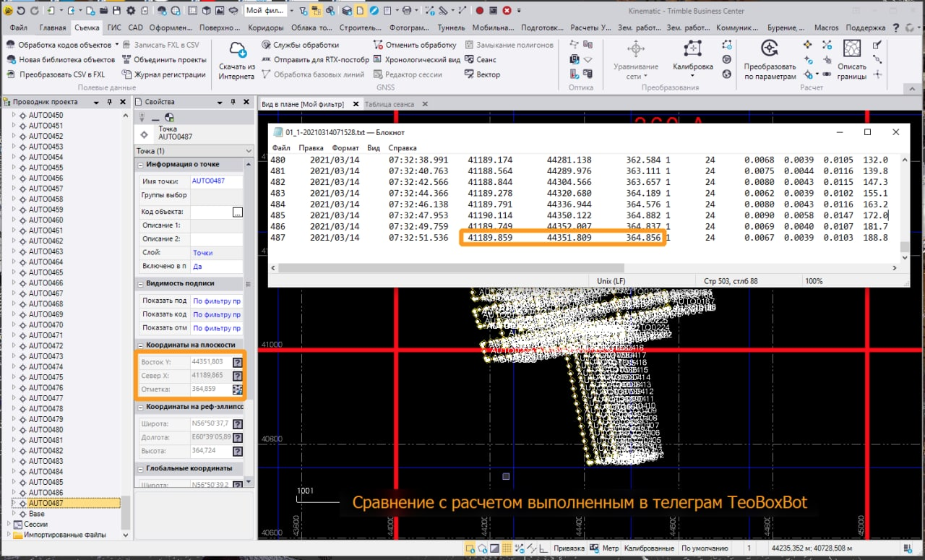925x560 pixels.
Task: Click the Скачать из Интернета cloud icon
Action: (237, 51)
